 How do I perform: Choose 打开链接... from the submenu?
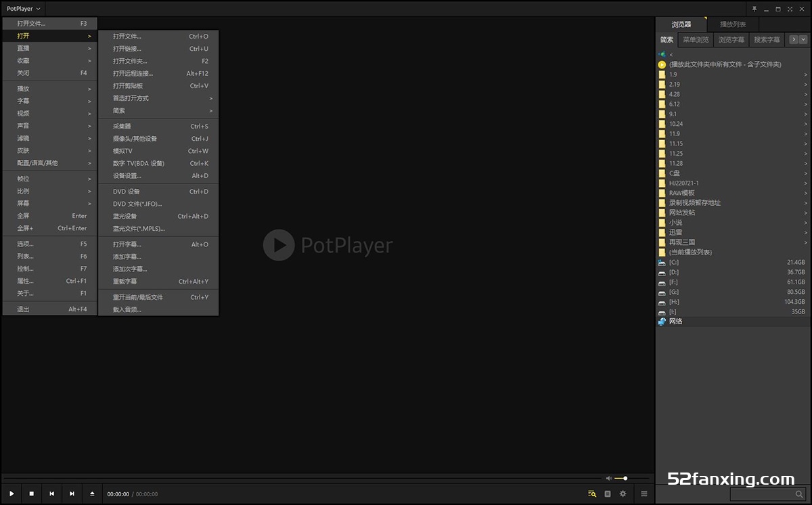coord(159,49)
